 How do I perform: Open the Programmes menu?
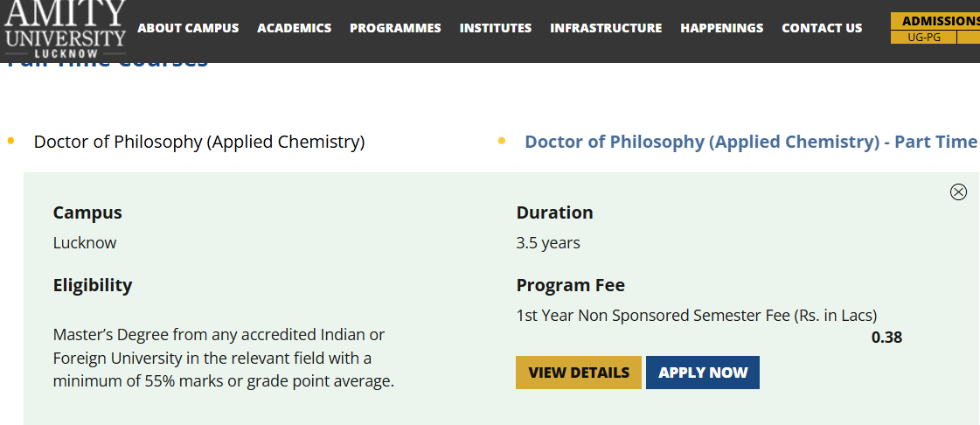pyautogui.click(x=395, y=28)
